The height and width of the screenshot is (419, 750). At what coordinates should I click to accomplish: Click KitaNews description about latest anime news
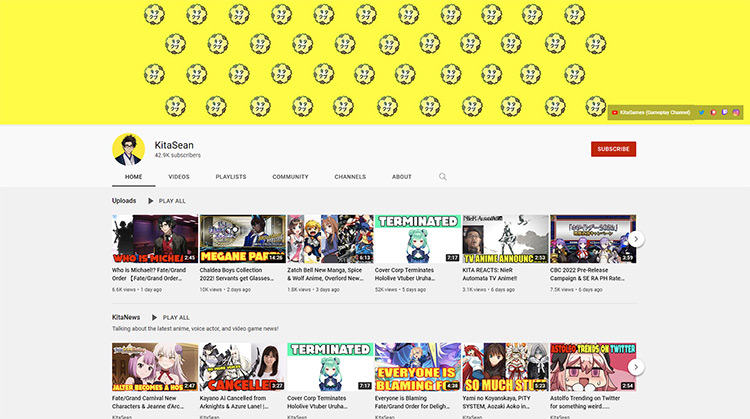[x=195, y=329]
